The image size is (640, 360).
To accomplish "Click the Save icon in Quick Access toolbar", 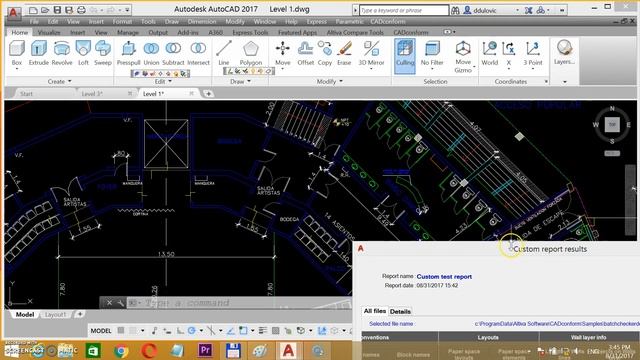I will [57, 9].
